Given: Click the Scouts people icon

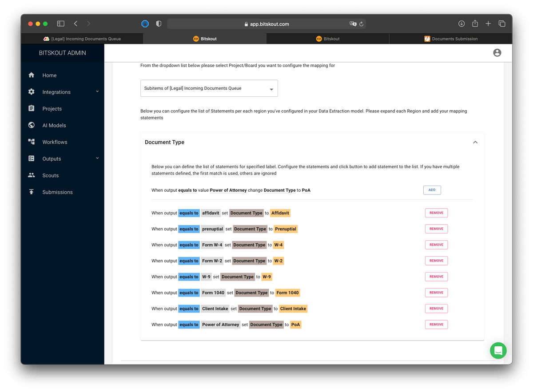Looking at the screenshot, I should [x=31, y=175].
